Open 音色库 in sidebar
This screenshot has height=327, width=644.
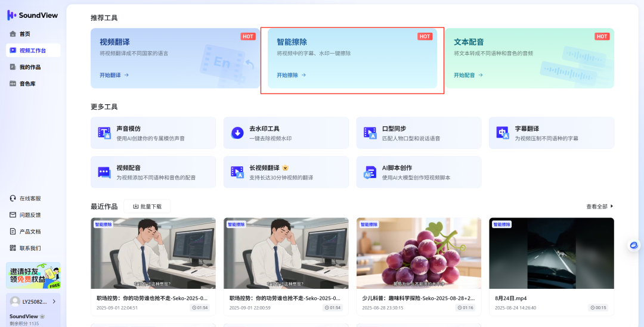pos(33,83)
